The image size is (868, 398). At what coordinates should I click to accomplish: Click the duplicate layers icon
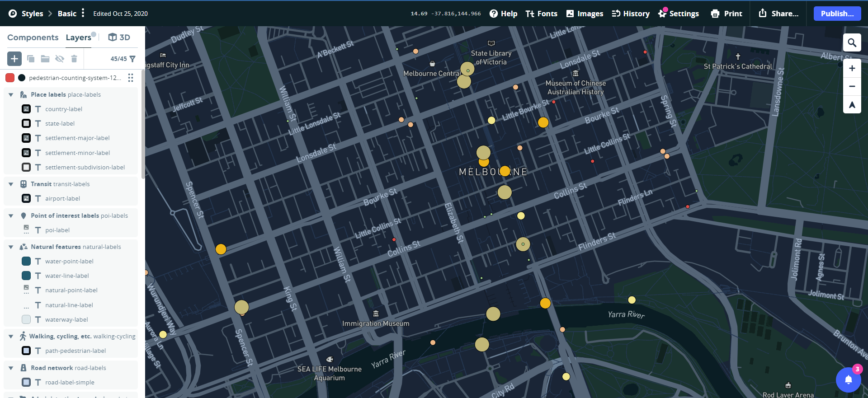31,59
